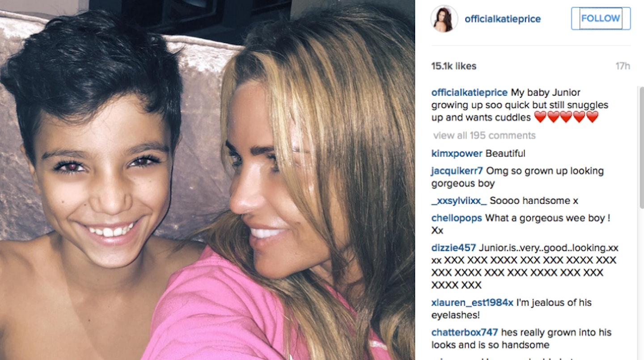Click the 15.1k likes count
The width and height of the screenshot is (644, 360).
(453, 66)
